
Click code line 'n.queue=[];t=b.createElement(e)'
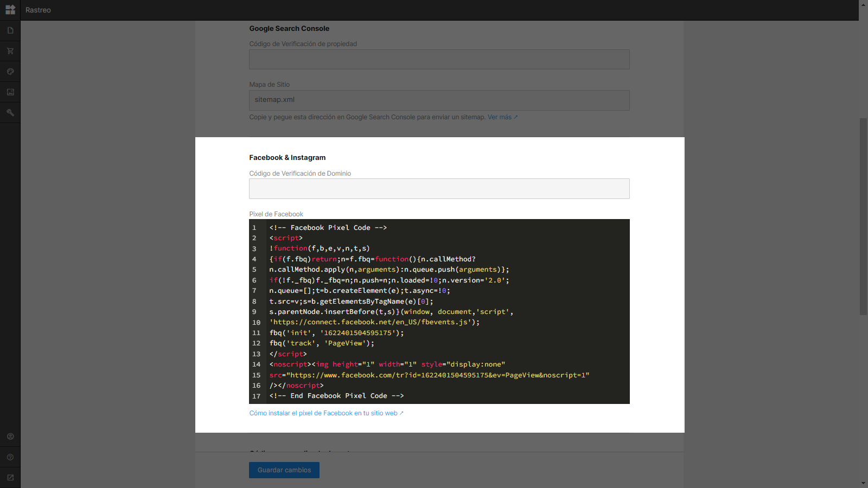(x=360, y=291)
